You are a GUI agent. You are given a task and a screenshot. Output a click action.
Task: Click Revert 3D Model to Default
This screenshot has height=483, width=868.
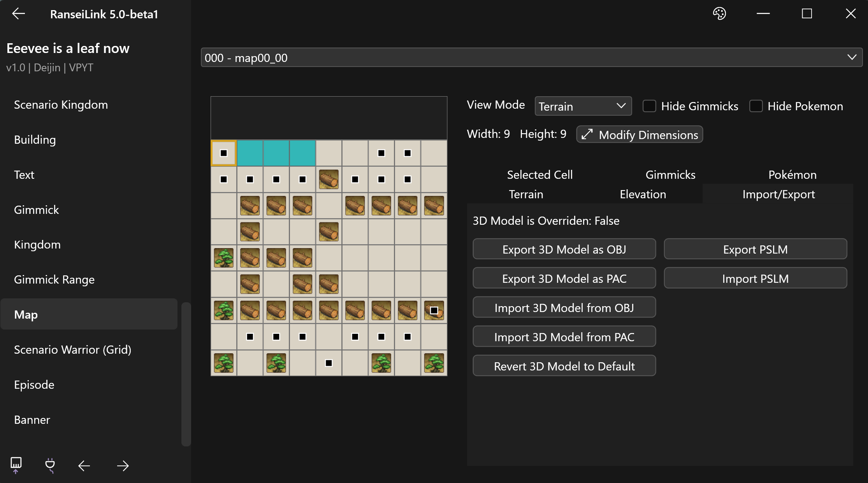tap(564, 366)
